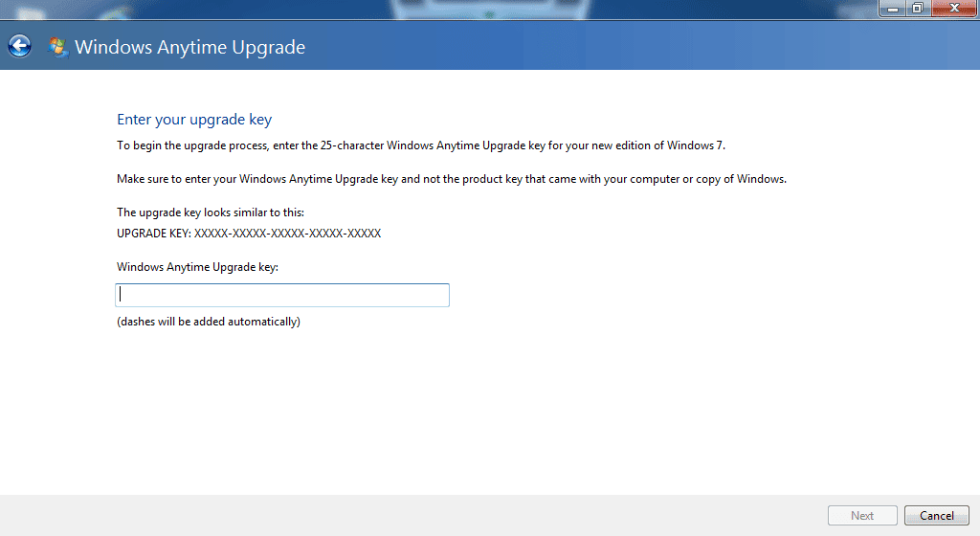The width and height of the screenshot is (980, 536).
Task: Focus the Windows Anytime Upgrade key field
Action: coord(282,295)
